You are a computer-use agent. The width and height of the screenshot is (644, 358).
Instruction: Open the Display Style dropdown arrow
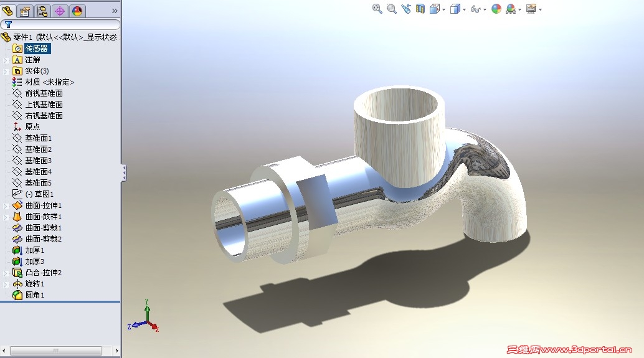click(x=464, y=9)
